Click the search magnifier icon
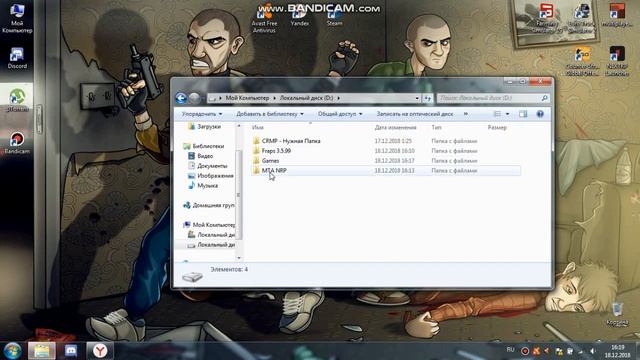640x360 pixels. click(x=544, y=98)
